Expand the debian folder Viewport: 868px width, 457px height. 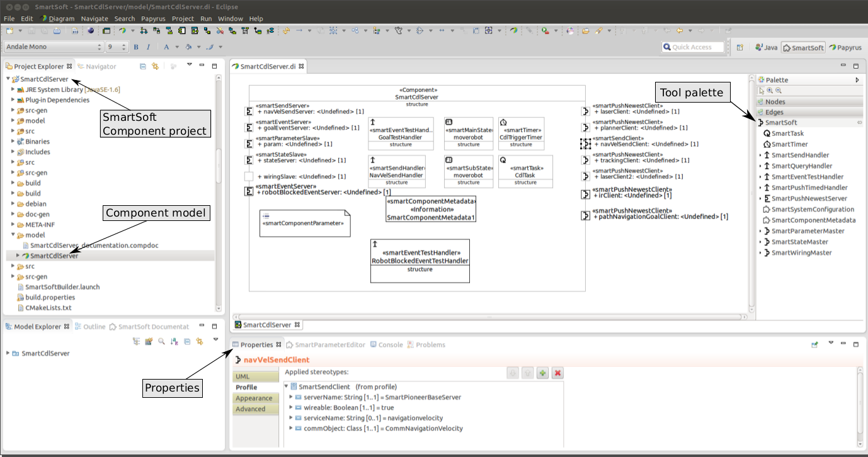(13, 204)
